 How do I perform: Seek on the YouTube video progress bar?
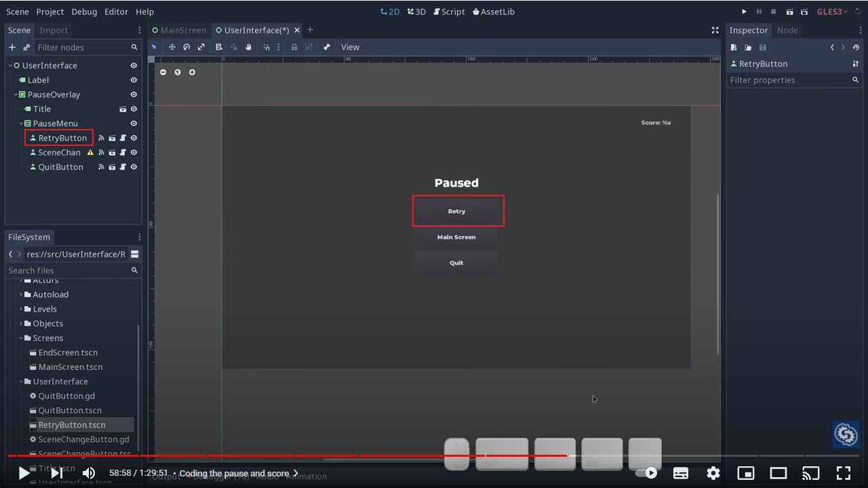click(434, 455)
